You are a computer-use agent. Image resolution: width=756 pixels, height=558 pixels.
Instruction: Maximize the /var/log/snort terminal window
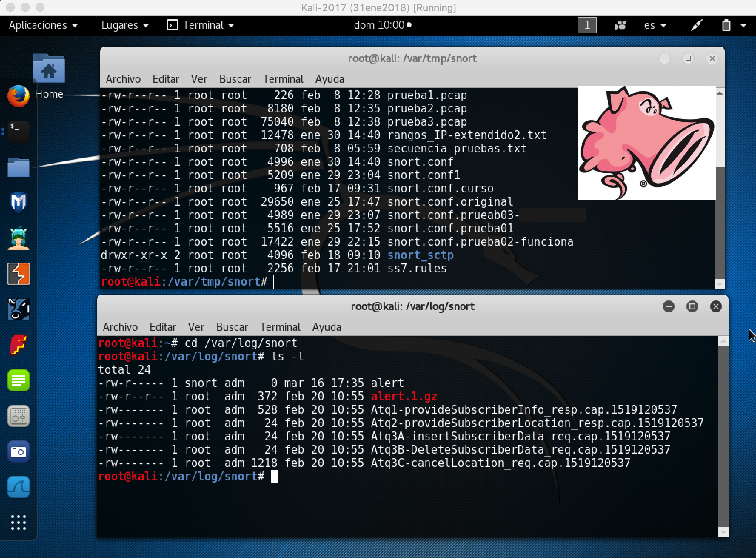click(x=692, y=306)
